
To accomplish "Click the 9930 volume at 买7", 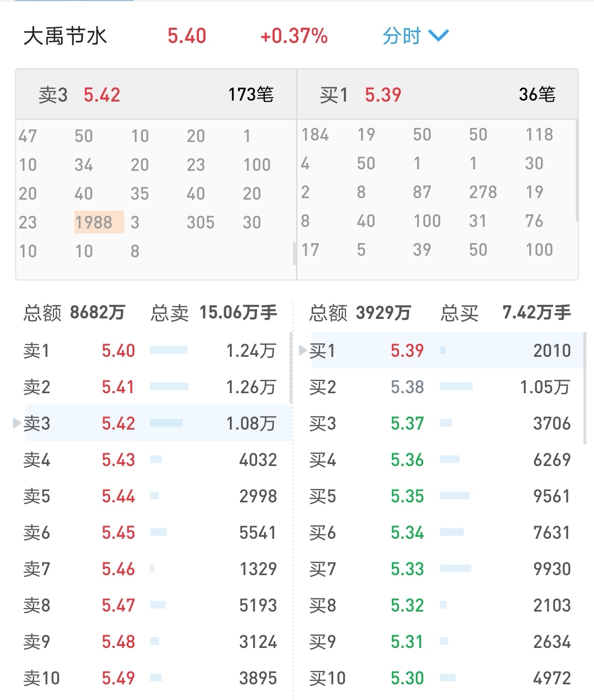I will tap(552, 569).
